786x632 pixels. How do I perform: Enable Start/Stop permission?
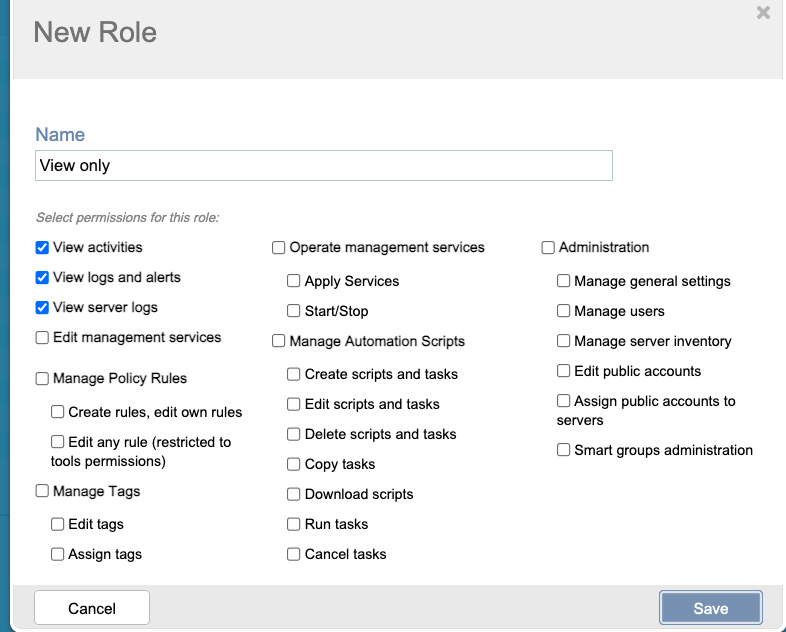tap(294, 311)
